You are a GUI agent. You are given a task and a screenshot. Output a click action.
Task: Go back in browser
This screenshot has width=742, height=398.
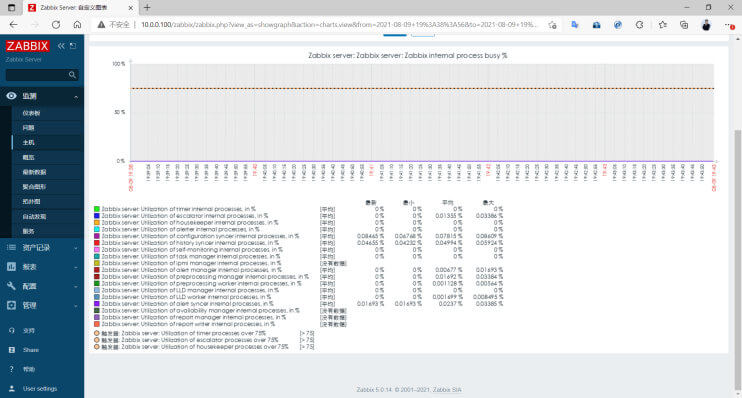click(13, 25)
